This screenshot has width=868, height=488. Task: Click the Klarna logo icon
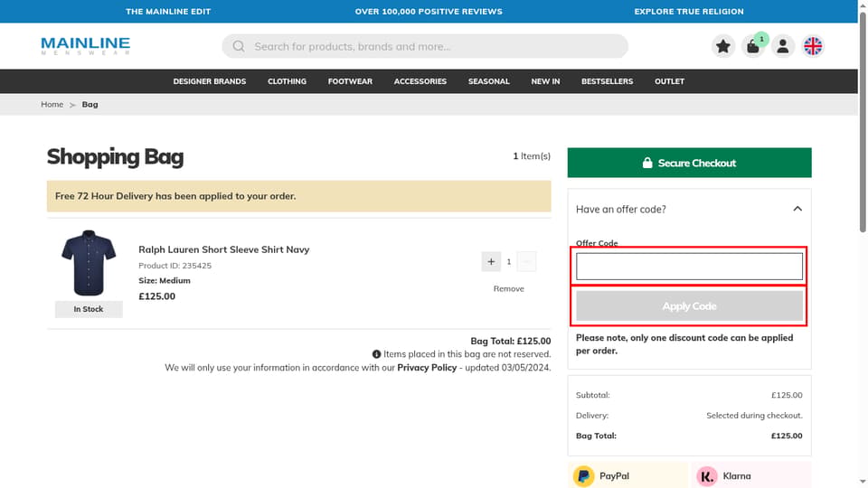tap(707, 476)
